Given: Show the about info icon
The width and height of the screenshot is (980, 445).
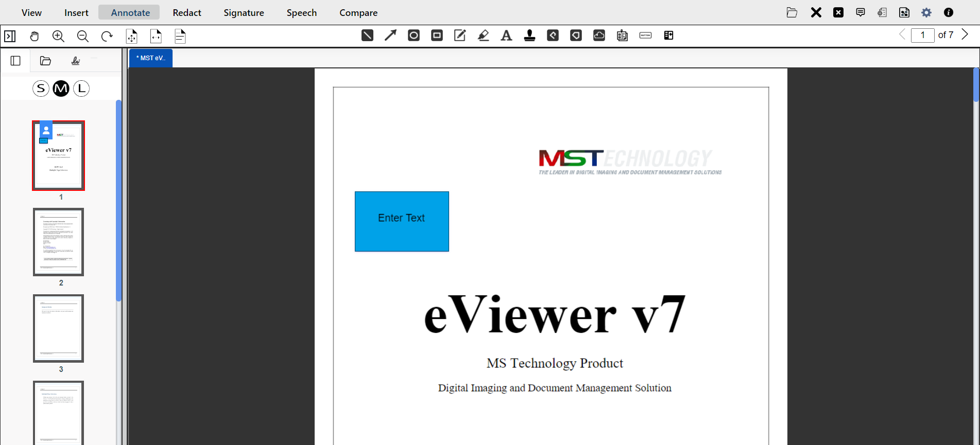Looking at the screenshot, I should (x=949, y=12).
